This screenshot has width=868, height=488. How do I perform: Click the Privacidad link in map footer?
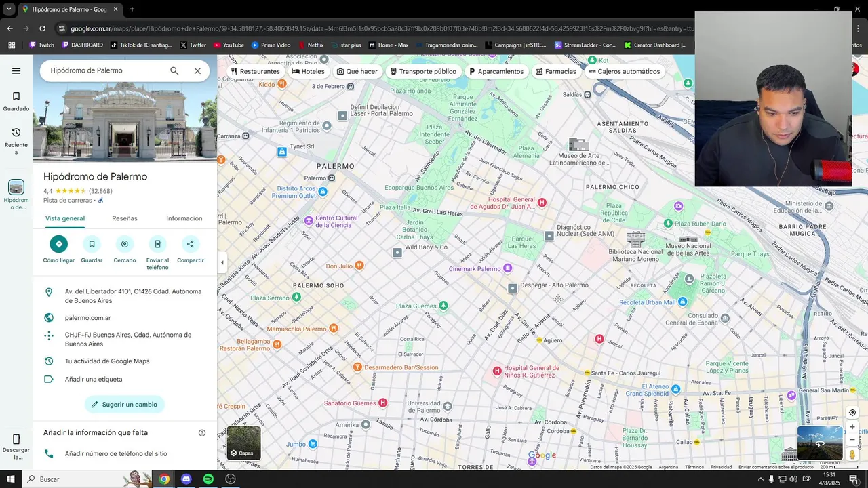coord(721,467)
